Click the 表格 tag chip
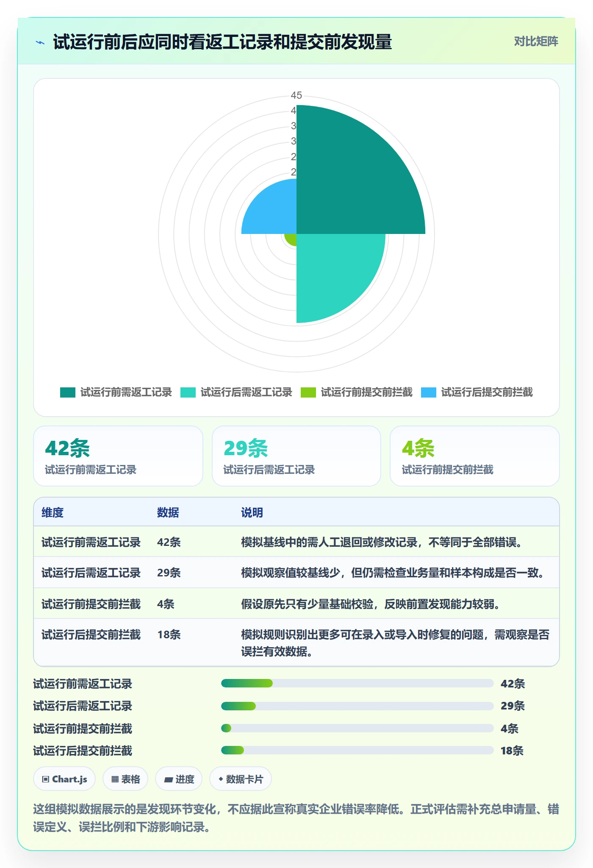The height and width of the screenshot is (868, 593). [125, 779]
